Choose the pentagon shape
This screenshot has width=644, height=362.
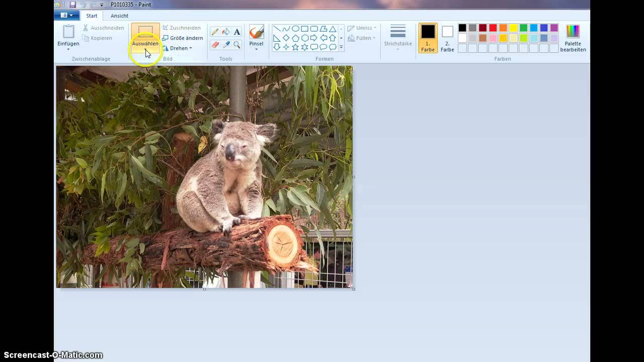(x=295, y=38)
